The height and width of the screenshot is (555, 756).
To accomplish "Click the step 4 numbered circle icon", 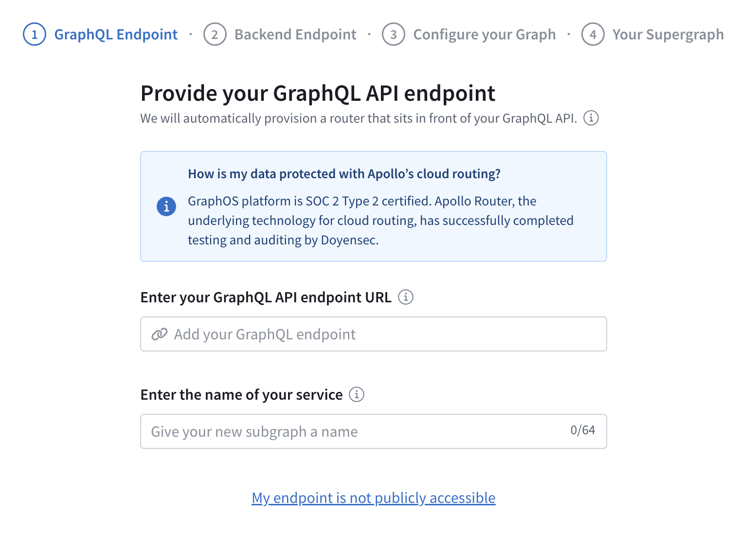I will point(593,34).
